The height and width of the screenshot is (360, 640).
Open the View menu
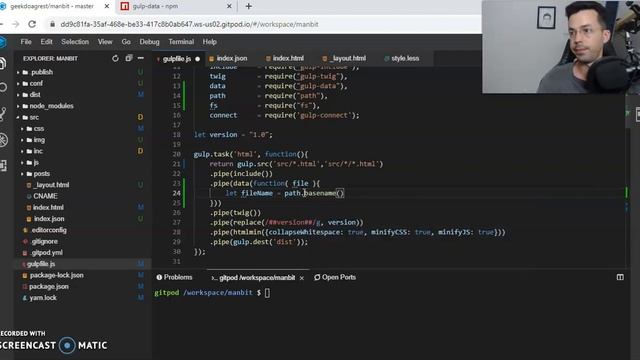tap(105, 42)
